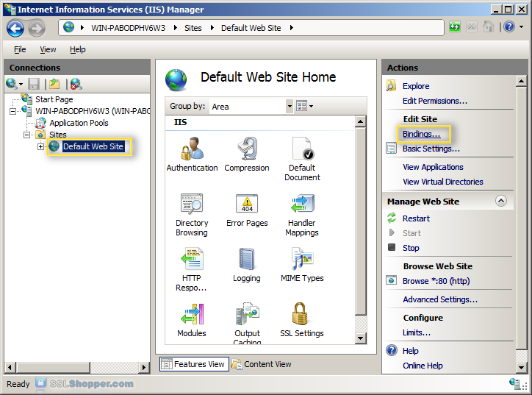532x395 pixels.
Task: Click the Sites breadcrumb in address bar
Action: pos(193,28)
